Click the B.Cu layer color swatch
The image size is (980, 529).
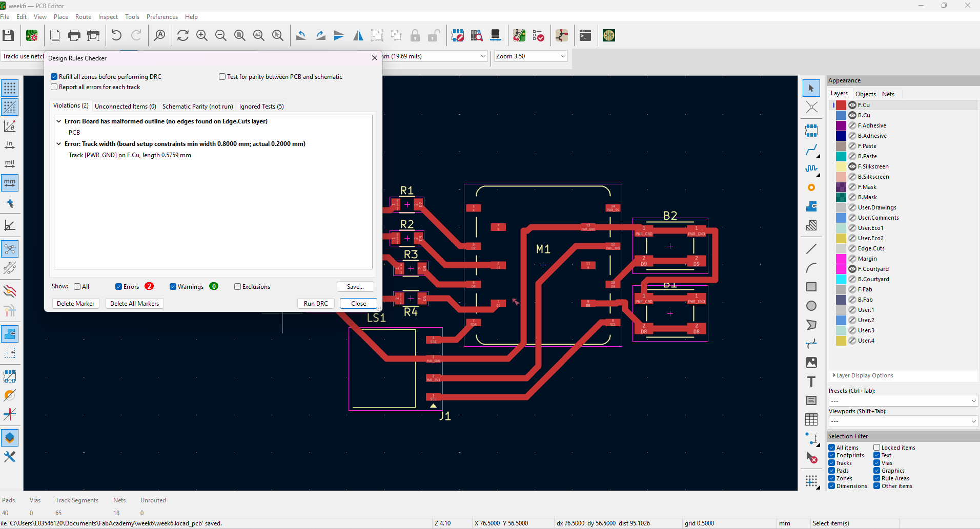pos(841,115)
